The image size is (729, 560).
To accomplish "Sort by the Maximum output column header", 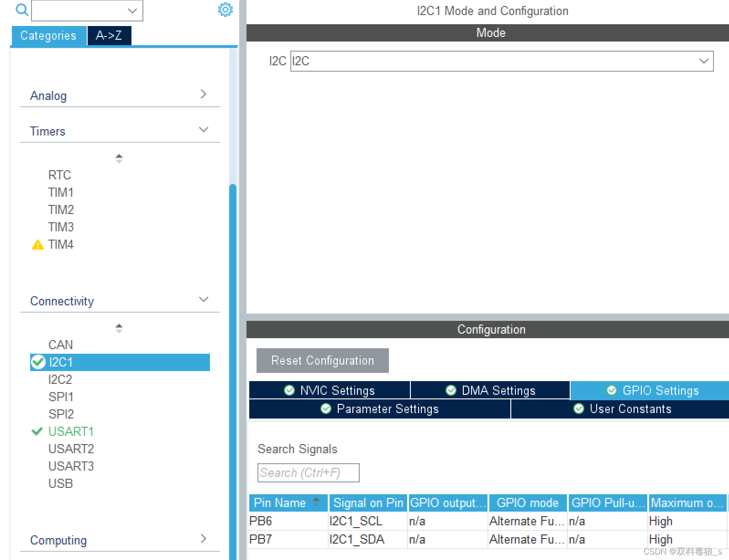I will click(687, 503).
